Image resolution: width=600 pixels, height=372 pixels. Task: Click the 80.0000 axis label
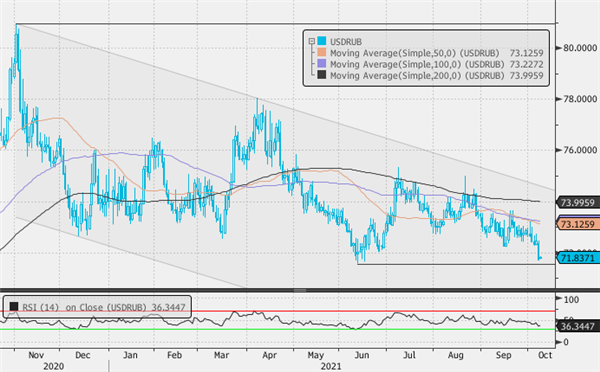[x=580, y=48]
